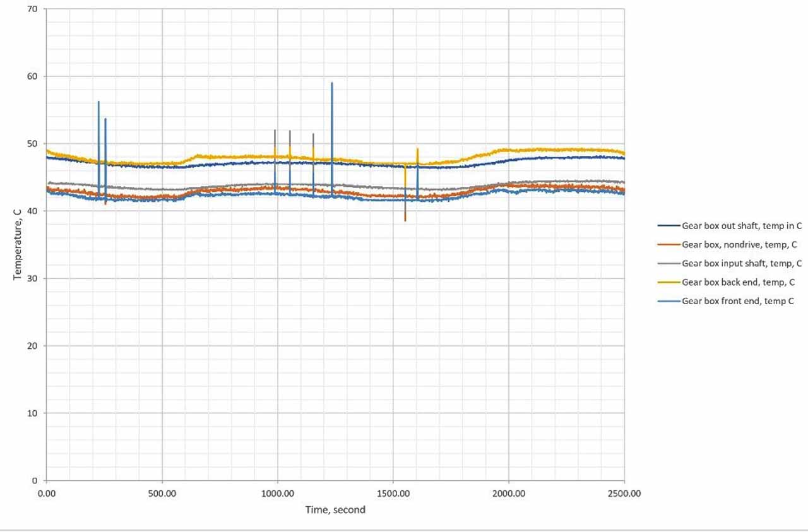Select the "Temperature, C" vertical axis title
This screenshot has height=532, width=808.
click(x=17, y=245)
